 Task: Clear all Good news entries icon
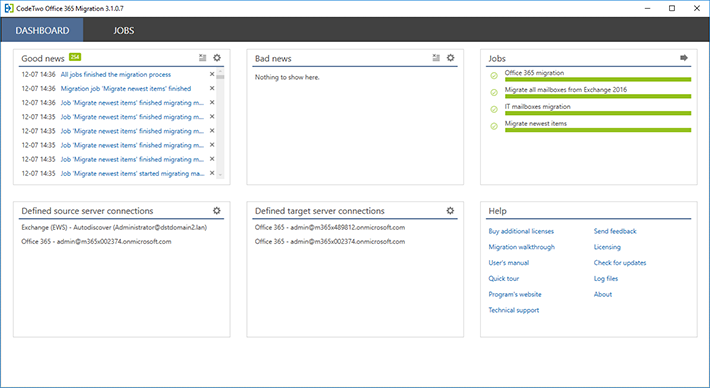[202, 58]
